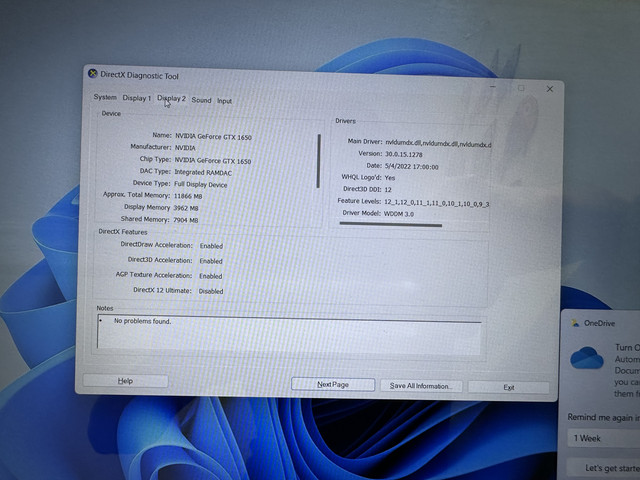Click the No problems found note

(x=142, y=321)
